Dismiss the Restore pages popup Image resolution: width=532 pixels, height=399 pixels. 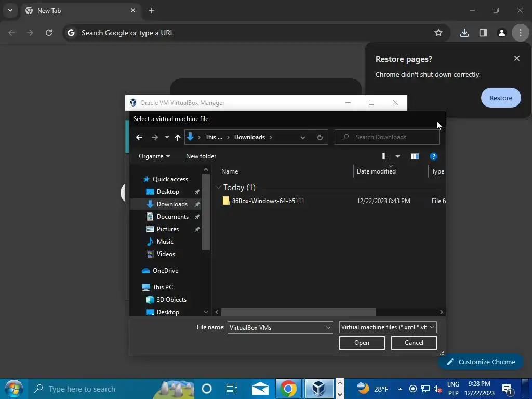click(x=516, y=58)
